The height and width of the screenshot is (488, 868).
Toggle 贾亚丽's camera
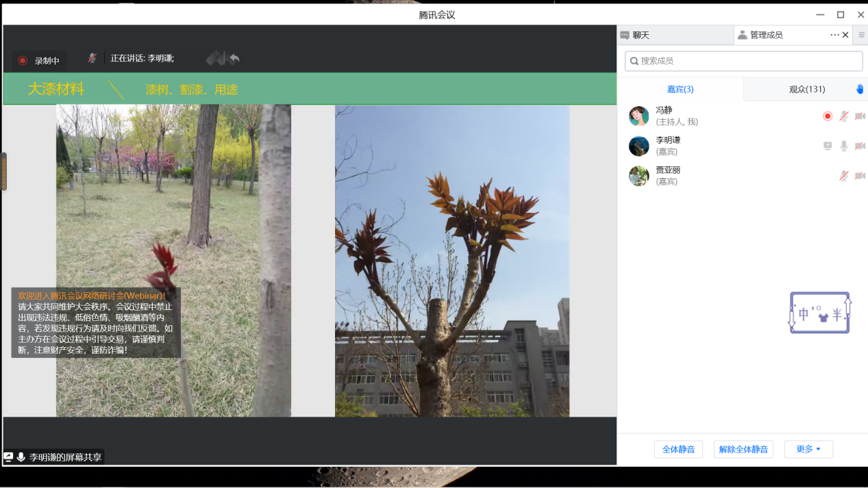tap(860, 176)
